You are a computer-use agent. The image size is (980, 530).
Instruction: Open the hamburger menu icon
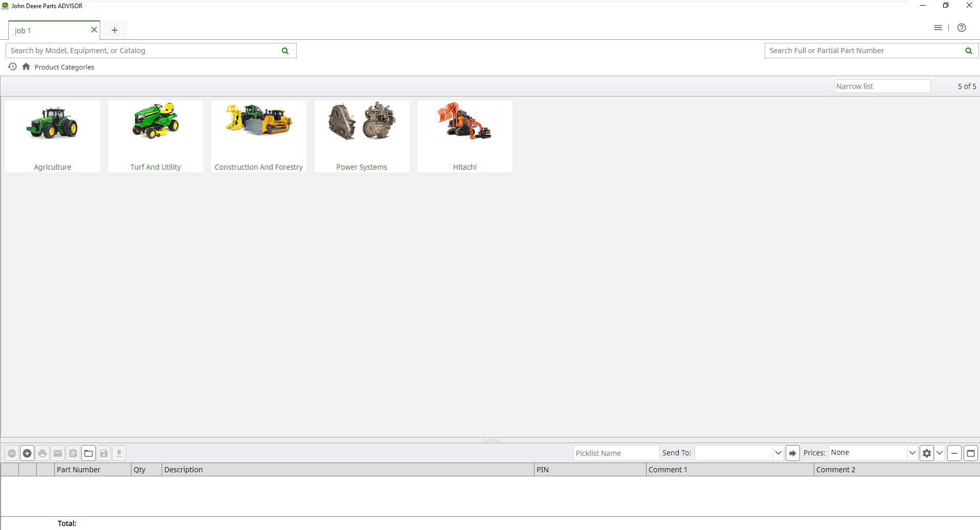(938, 28)
